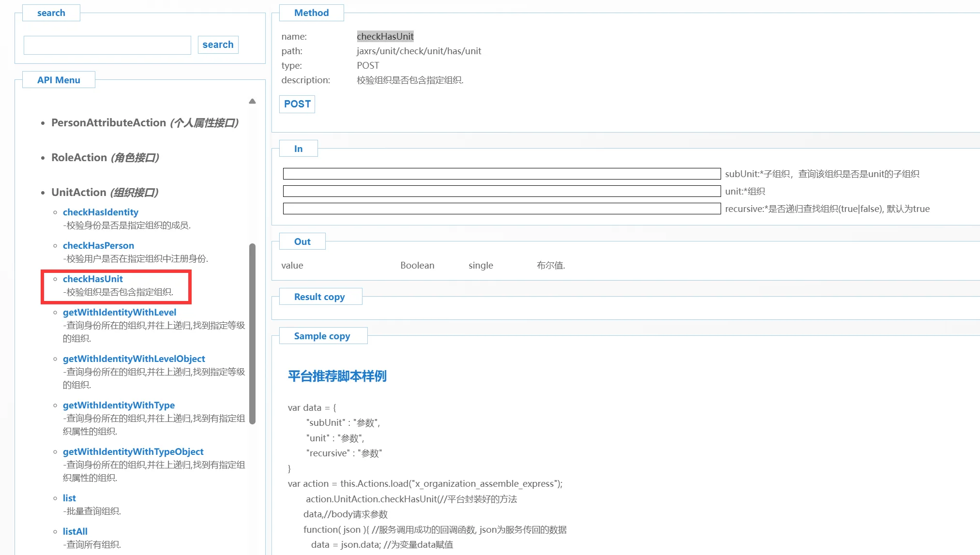Click the unit parameter input field
This screenshot has width=980, height=555.
tap(501, 191)
